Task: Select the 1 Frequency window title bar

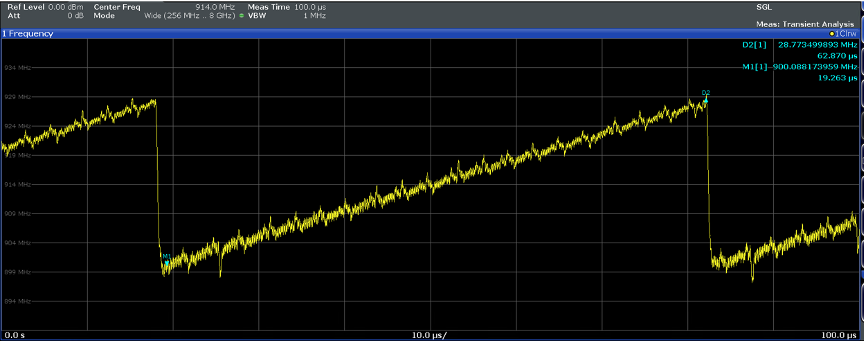Action: click(28, 33)
